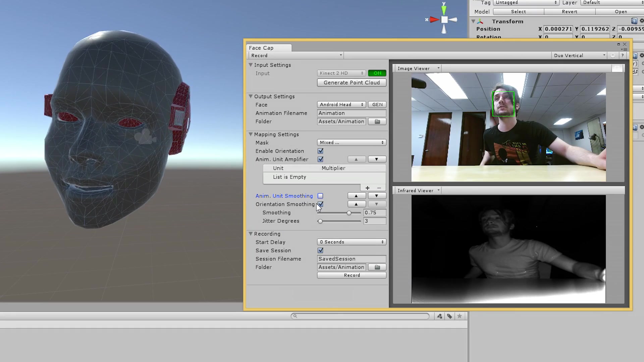Click the favorites star icon
The image size is (644, 362).
pyautogui.click(x=460, y=316)
